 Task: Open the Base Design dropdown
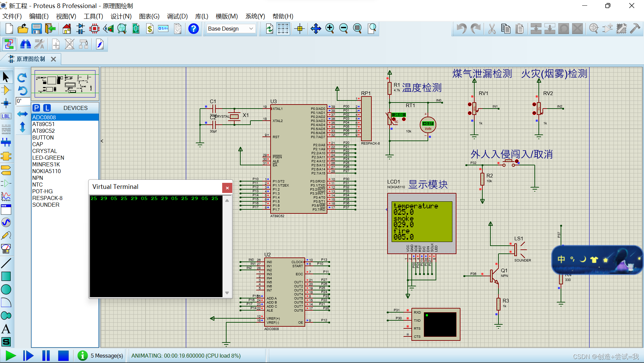click(231, 29)
